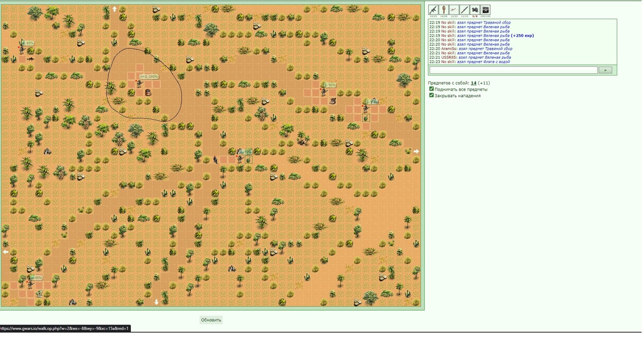This screenshot has width=644, height=362.
Task: Open the carried items count link '14'
Action: click(x=473, y=83)
